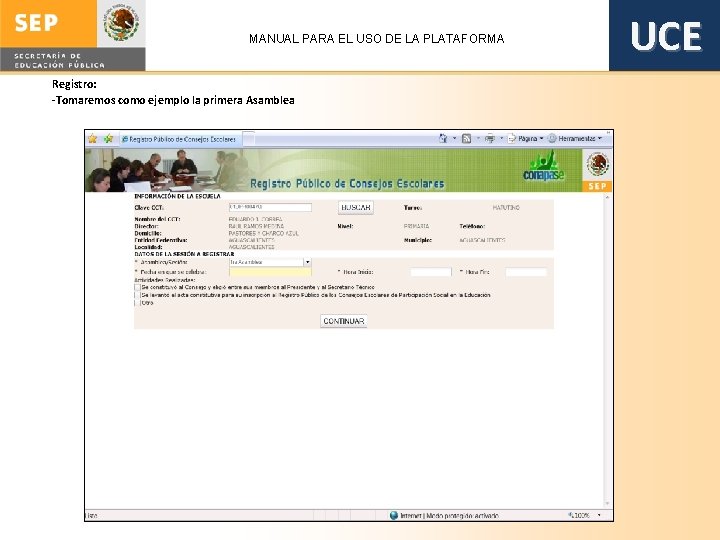
Task: Click the Add to Favorites star icon
Action: [x=108, y=139]
